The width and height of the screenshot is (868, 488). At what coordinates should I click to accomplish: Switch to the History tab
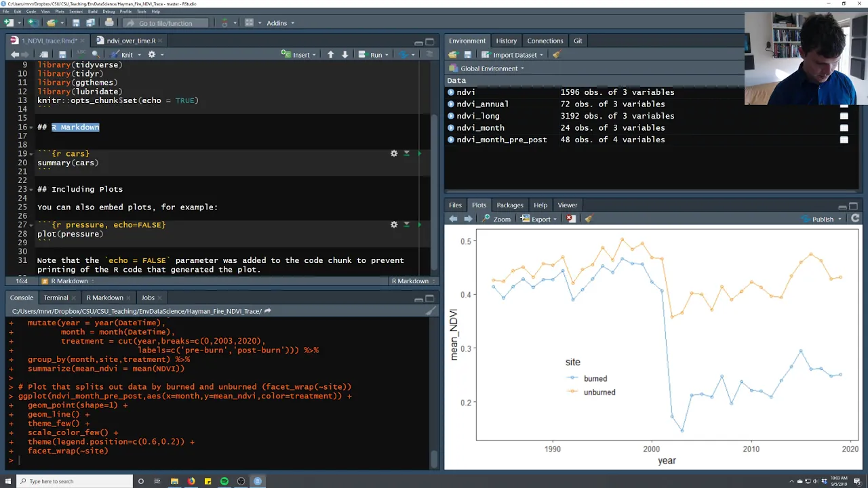(x=506, y=41)
